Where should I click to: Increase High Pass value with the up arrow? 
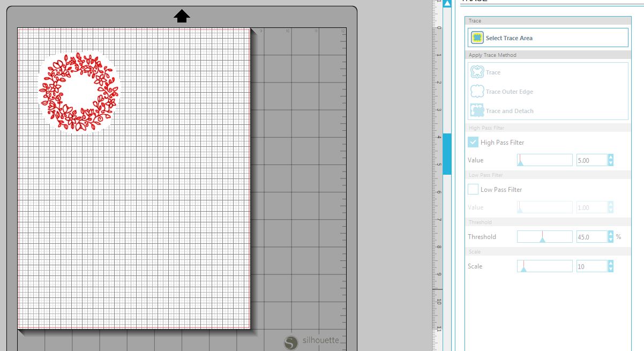pyautogui.click(x=611, y=157)
